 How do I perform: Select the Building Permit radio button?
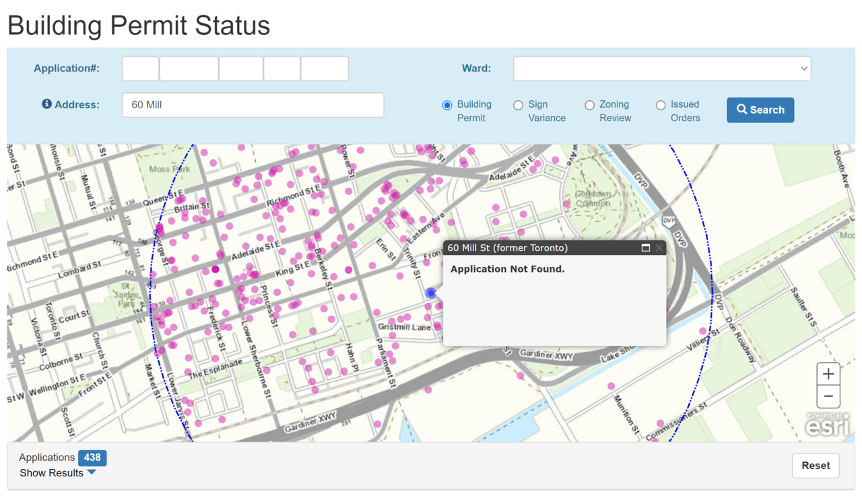447,105
